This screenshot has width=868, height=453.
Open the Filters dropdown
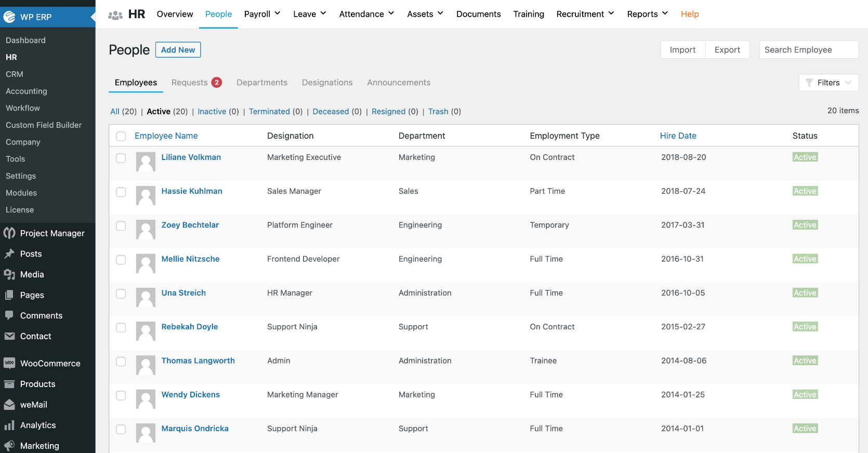(x=828, y=83)
